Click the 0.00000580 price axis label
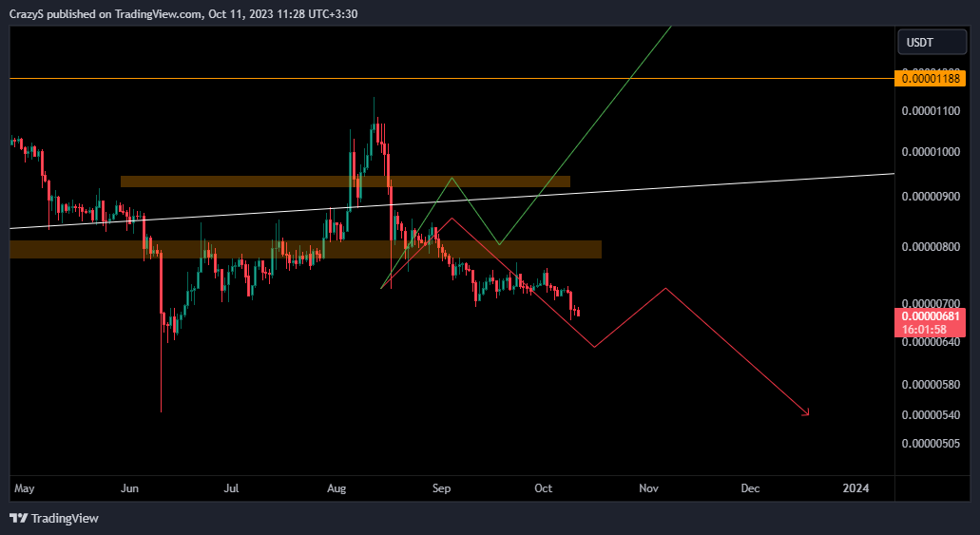This screenshot has width=980, height=535. pos(930,384)
